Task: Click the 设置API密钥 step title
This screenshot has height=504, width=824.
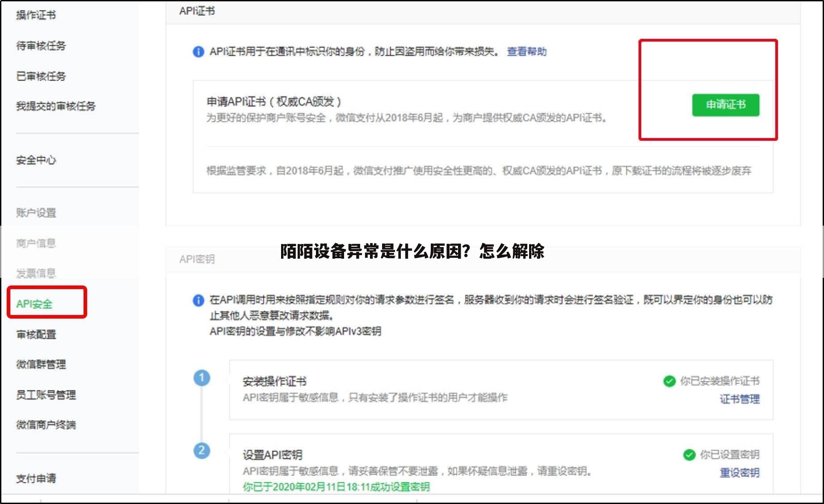Action: 273,455
